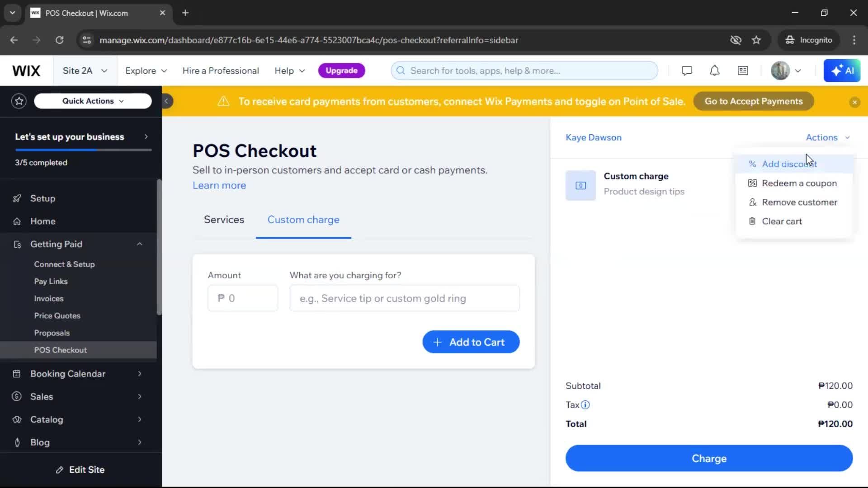Click the Getting Paid icon
Screen dimensions: 868x488
pyautogui.click(x=17, y=244)
